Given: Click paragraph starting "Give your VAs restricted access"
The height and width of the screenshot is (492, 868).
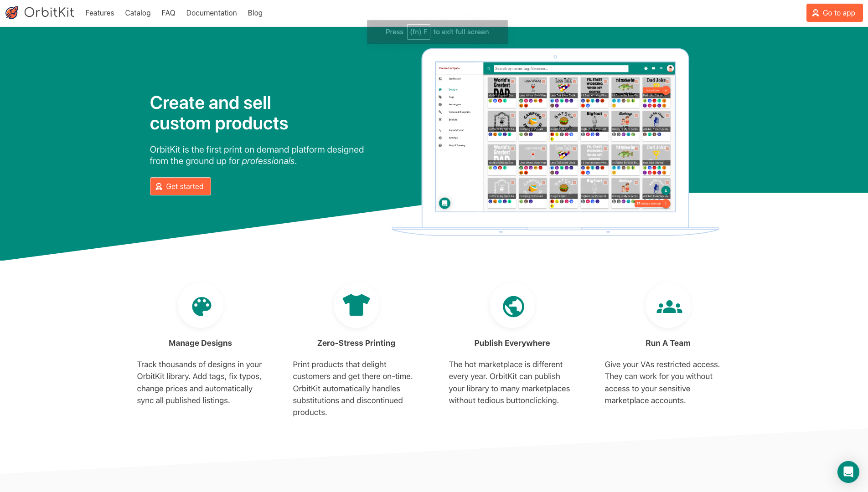Looking at the screenshot, I should [662, 382].
